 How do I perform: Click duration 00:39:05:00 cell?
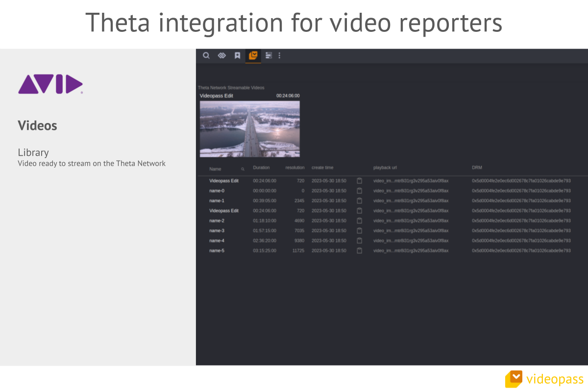pyautogui.click(x=265, y=200)
